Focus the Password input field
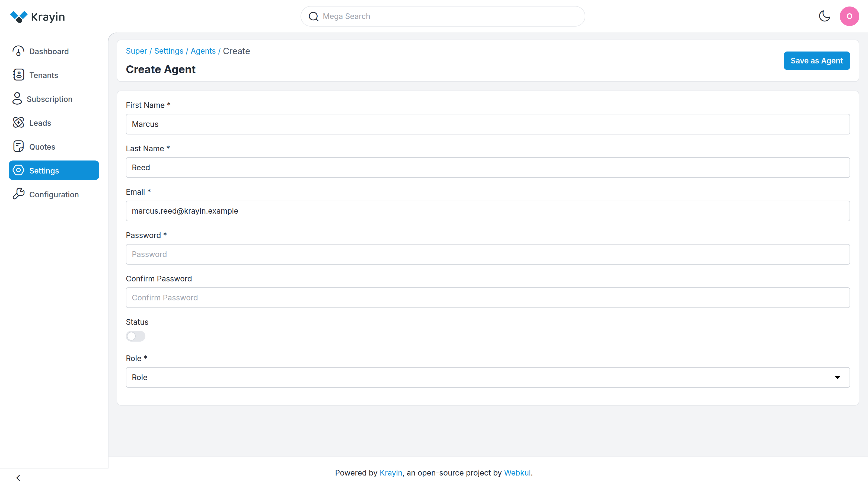Image resolution: width=868 pixels, height=488 pixels. (488, 254)
